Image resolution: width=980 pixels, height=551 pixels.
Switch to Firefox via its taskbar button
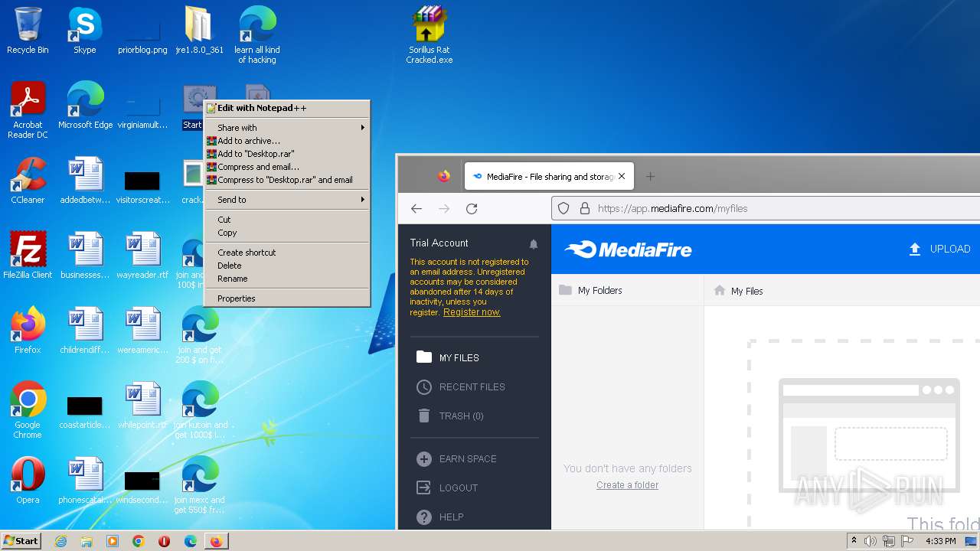click(x=216, y=541)
